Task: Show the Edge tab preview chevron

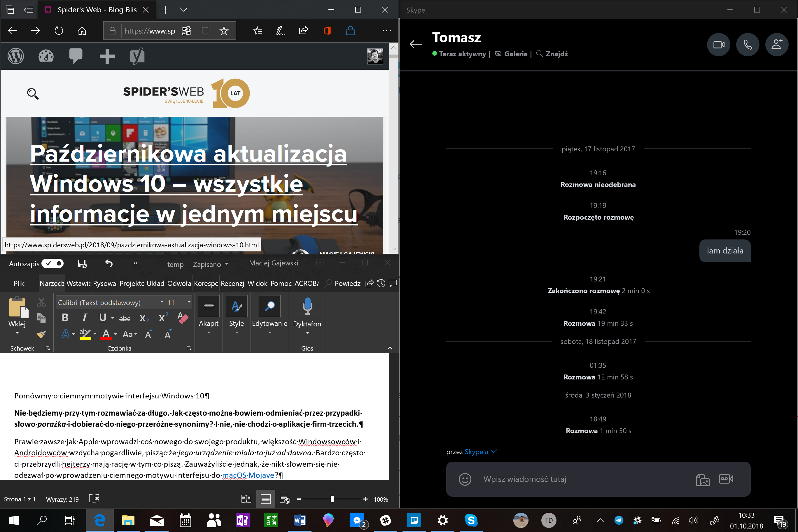Action: tap(183, 10)
